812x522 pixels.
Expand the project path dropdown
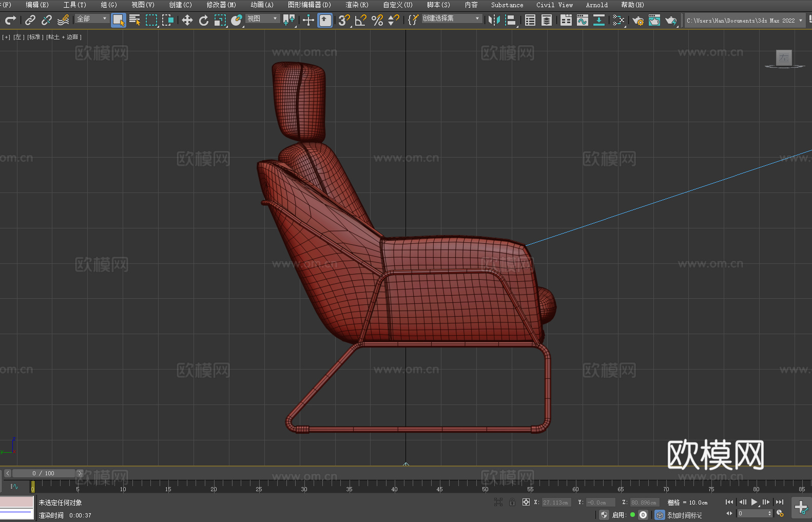pyautogui.click(x=800, y=21)
